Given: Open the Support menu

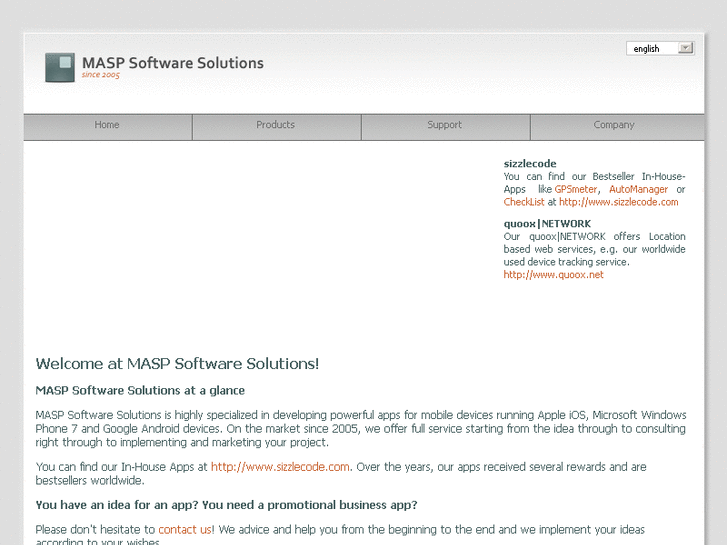Looking at the screenshot, I should click(x=445, y=125).
